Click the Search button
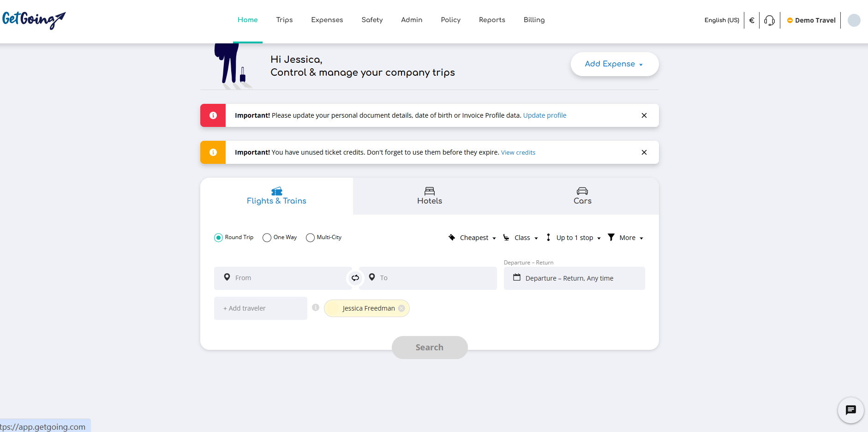This screenshot has width=868, height=432. coord(430,348)
